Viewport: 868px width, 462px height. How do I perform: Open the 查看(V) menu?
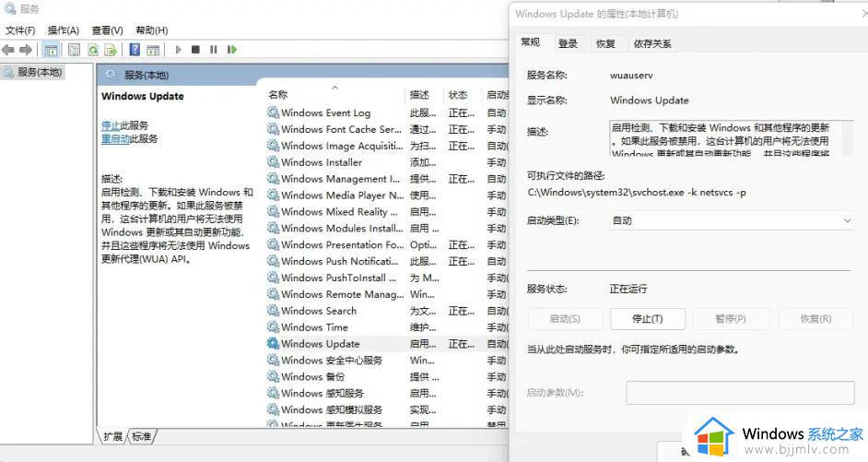(108, 30)
